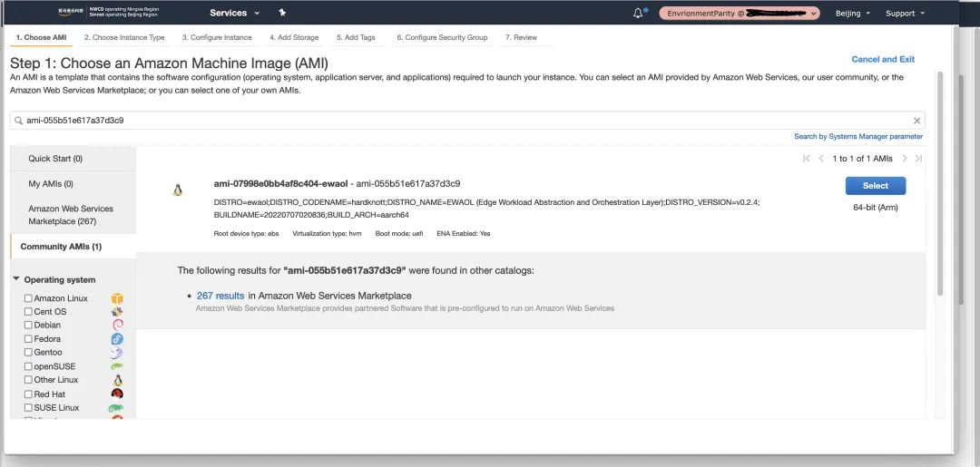The height and width of the screenshot is (467, 980).
Task: Click the '1 to 1 of 1 AMIs' pager text
Action: pyautogui.click(x=862, y=159)
